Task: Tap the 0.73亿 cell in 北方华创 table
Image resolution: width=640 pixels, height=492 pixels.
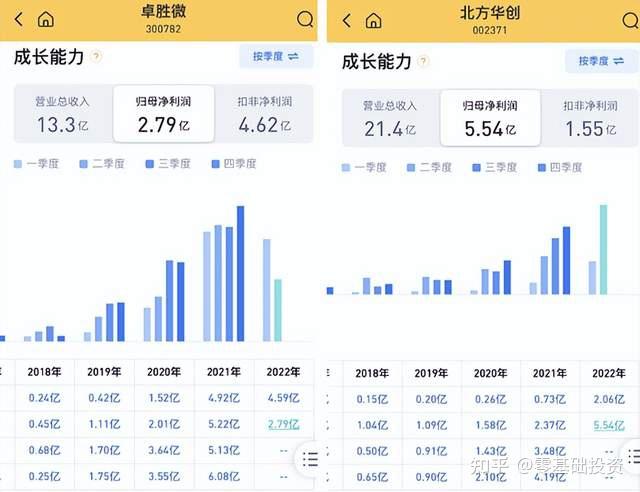Action: [550, 399]
